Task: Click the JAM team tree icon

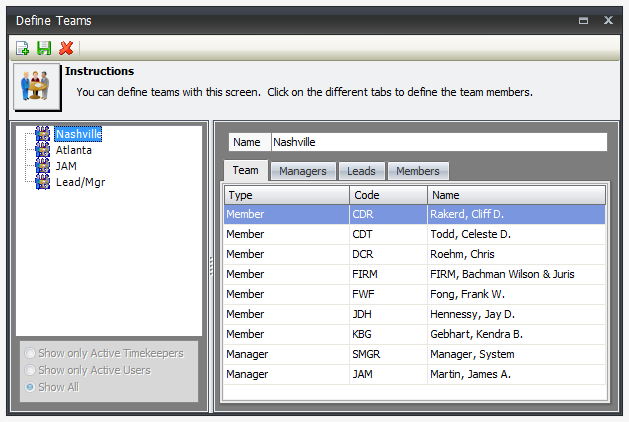Action: (42, 166)
